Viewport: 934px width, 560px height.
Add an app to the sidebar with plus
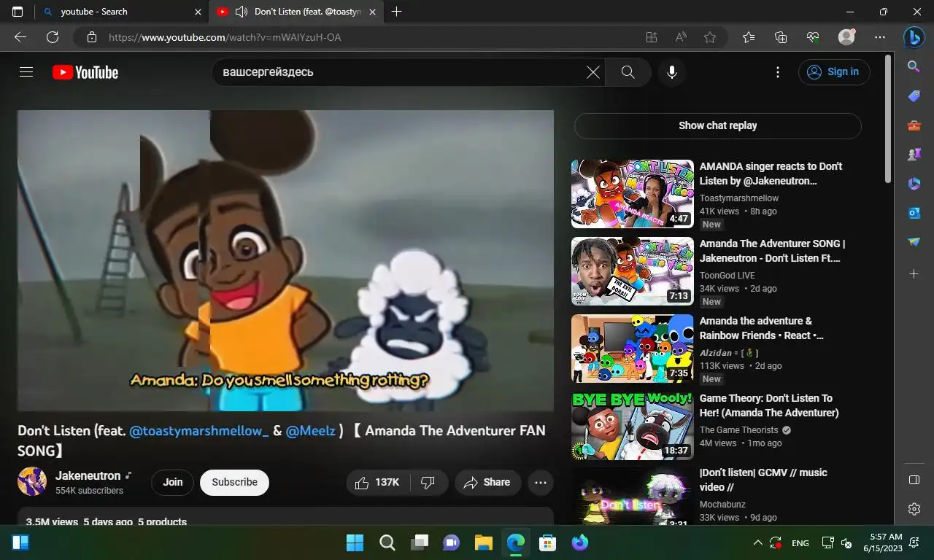[914, 274]
